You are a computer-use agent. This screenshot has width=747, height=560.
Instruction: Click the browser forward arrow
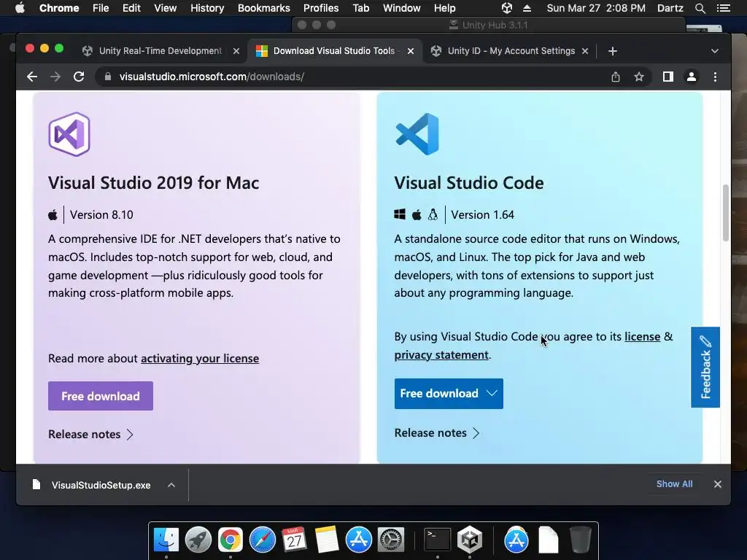tap(55, 77)
